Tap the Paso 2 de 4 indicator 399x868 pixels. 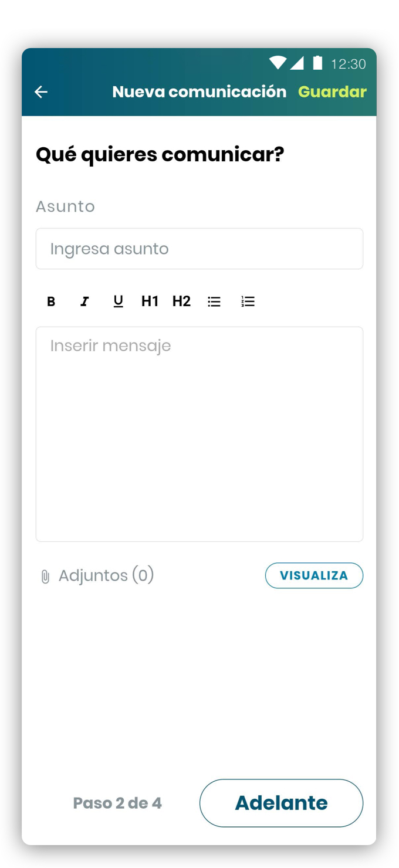click(x=117, y=803)
